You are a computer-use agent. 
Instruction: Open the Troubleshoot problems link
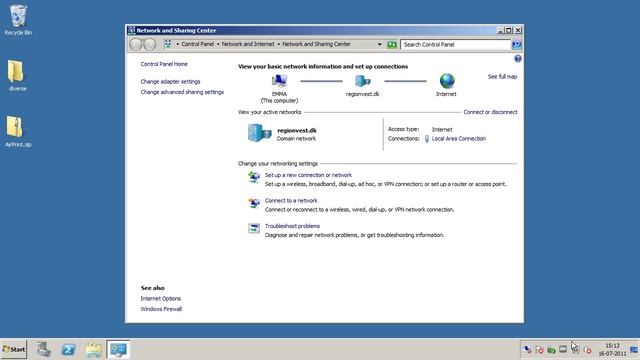click(292, 226)
